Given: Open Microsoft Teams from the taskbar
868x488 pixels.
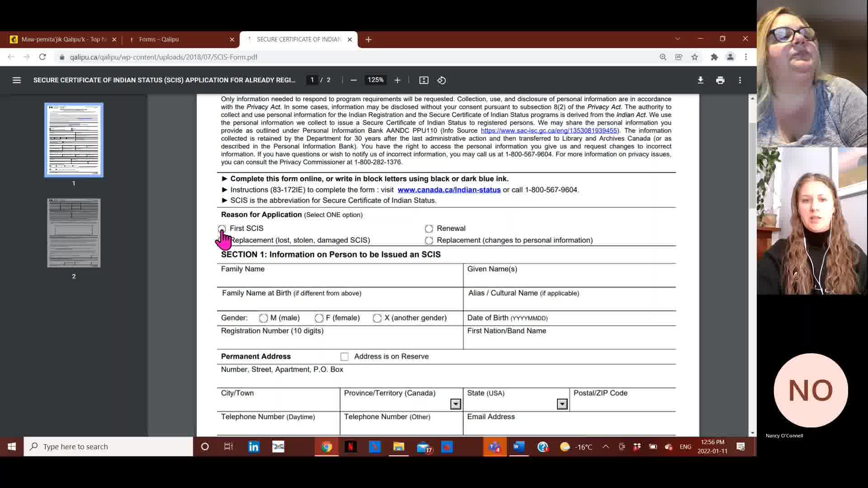Looking at the screenshot, I should (494, 447).
